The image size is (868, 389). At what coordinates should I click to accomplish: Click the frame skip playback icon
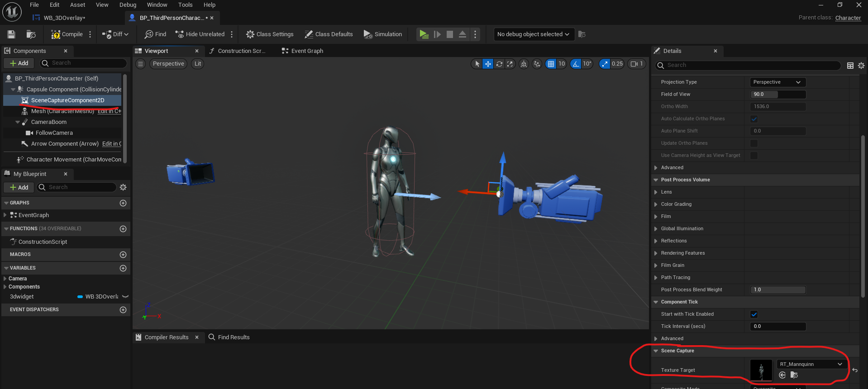[x=437, y=34]
